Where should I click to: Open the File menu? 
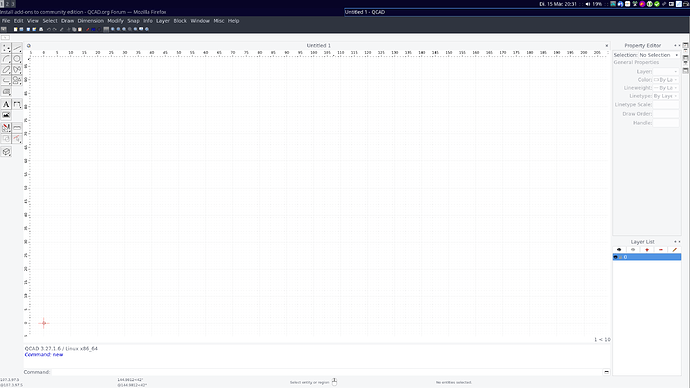[6, 21]
